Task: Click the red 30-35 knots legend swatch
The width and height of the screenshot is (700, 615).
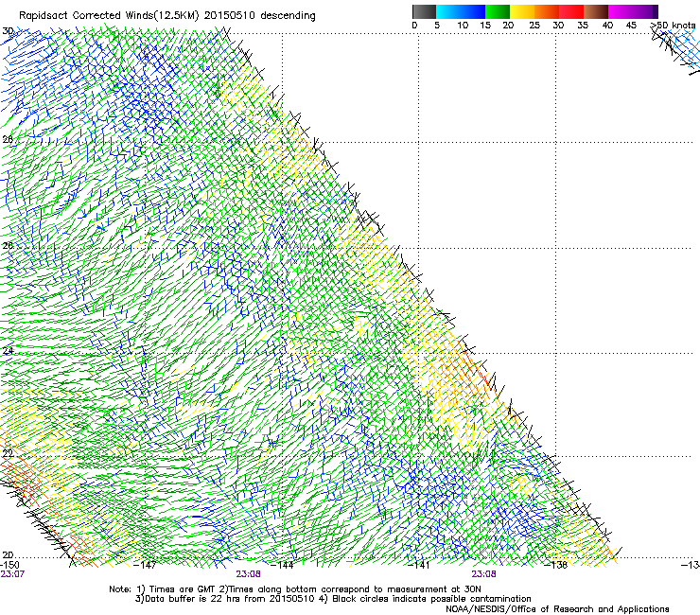Action: coord(571,11)
